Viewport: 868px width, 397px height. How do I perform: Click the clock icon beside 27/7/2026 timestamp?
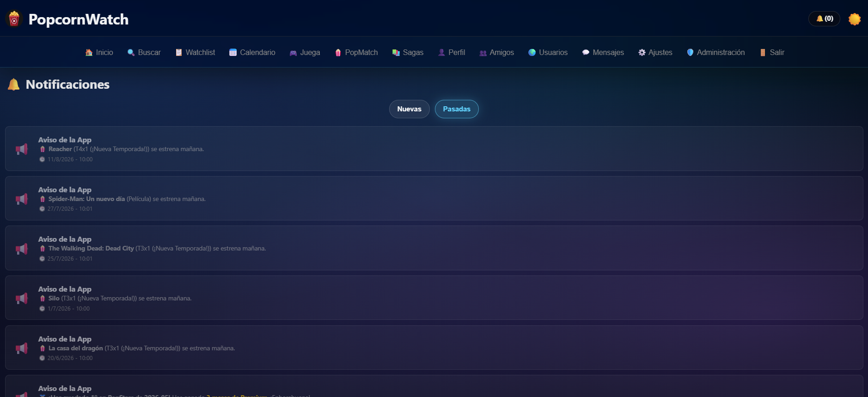click(x=42, y=209)
